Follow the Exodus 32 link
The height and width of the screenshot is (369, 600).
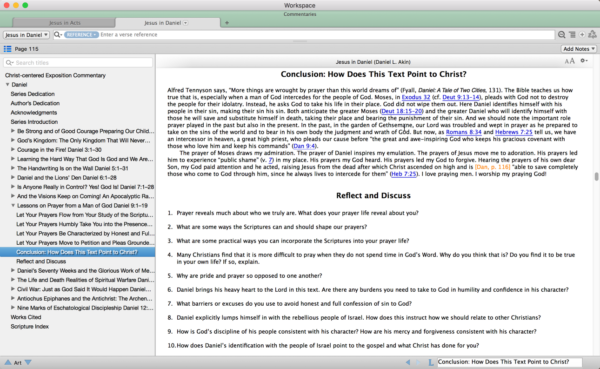pos(416,97)
